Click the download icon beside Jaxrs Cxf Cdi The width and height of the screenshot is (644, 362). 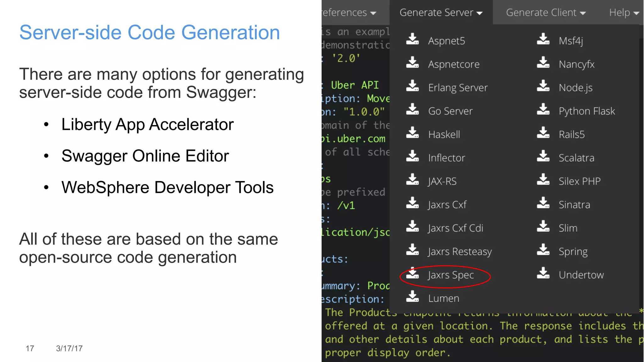[x=412, y=226]
